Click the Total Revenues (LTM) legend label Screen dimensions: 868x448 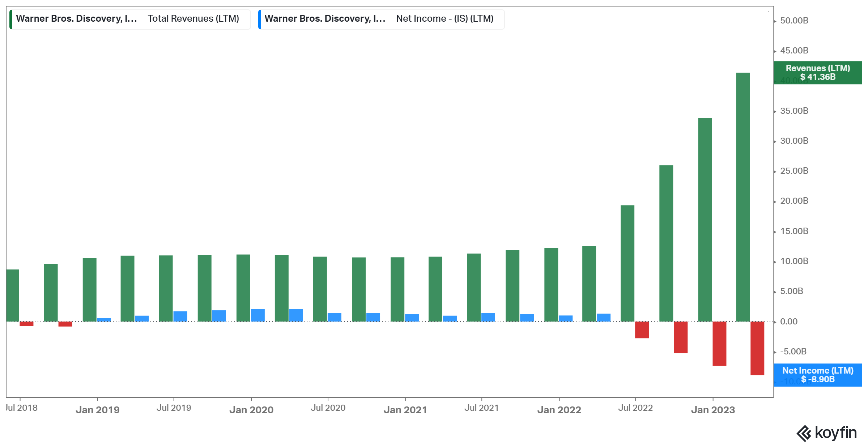pyautogui.click(x=193, y=19)
